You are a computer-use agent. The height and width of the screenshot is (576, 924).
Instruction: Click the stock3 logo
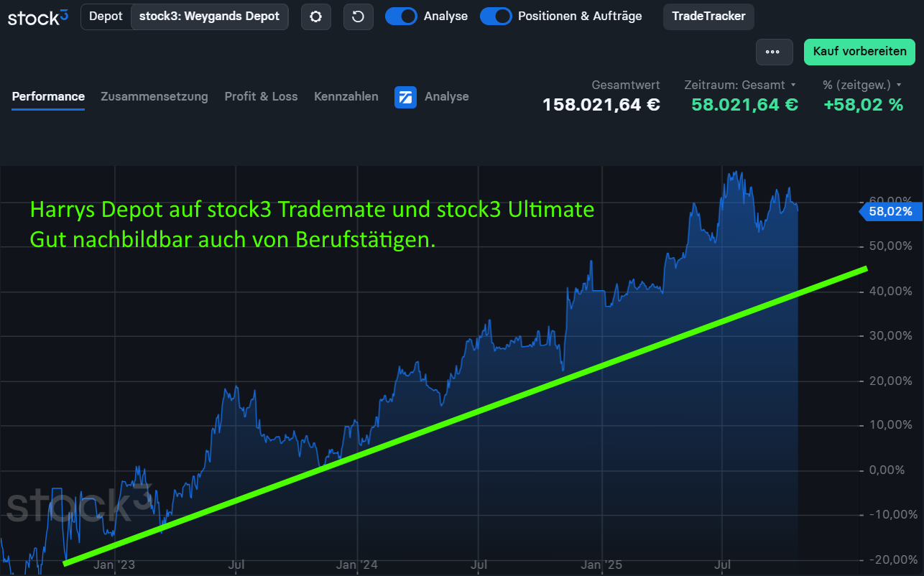38,17
